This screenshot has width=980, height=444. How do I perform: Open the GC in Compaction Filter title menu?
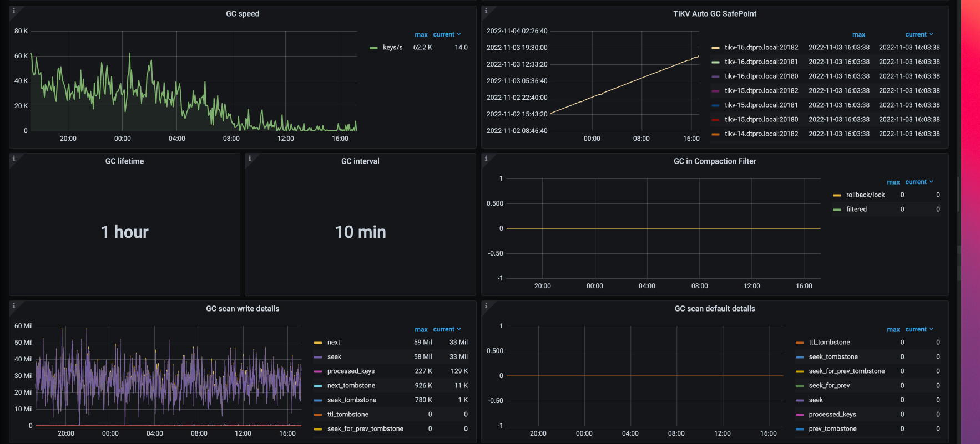[x=715, y=161]
